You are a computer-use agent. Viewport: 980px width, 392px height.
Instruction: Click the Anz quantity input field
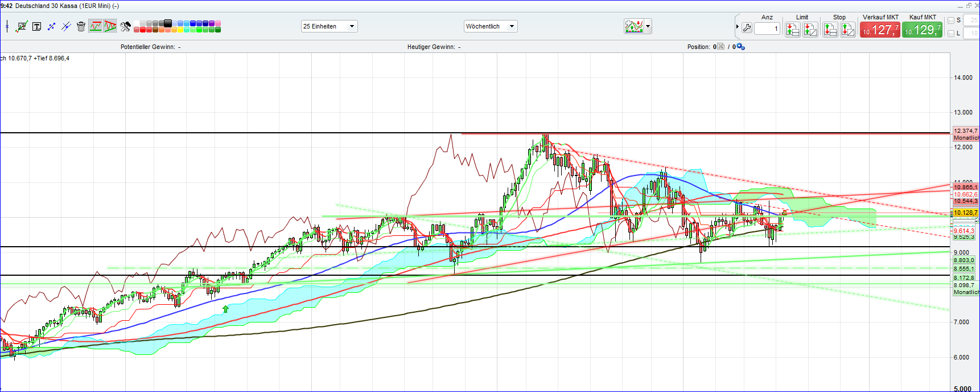tap(767, 28)
